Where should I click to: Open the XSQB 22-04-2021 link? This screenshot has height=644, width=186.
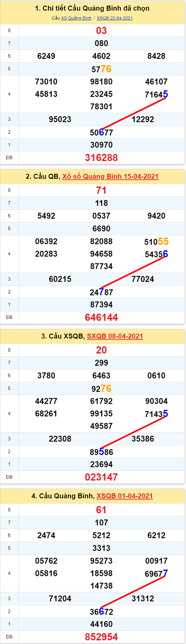[x=115, y=18]
